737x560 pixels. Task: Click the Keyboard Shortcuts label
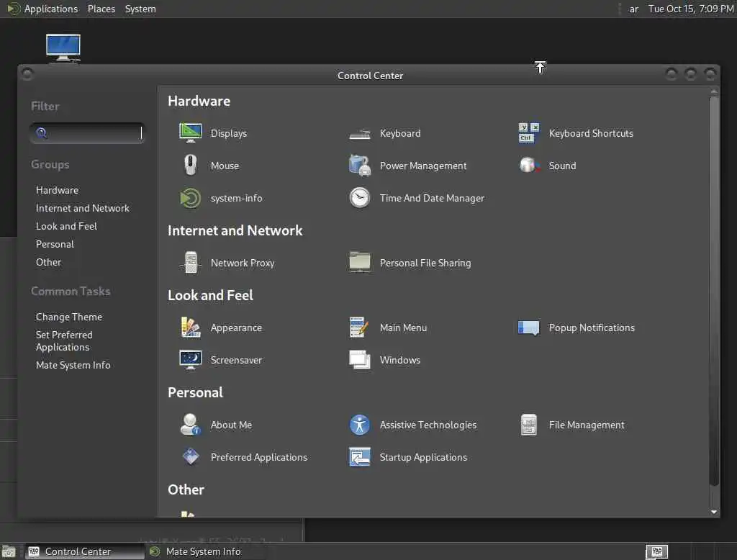point(591,133)
